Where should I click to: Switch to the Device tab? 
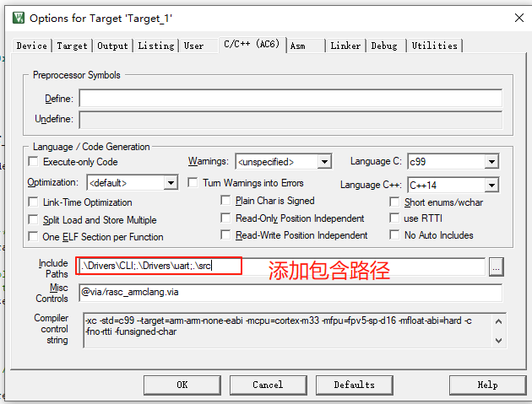pos(32,46)
